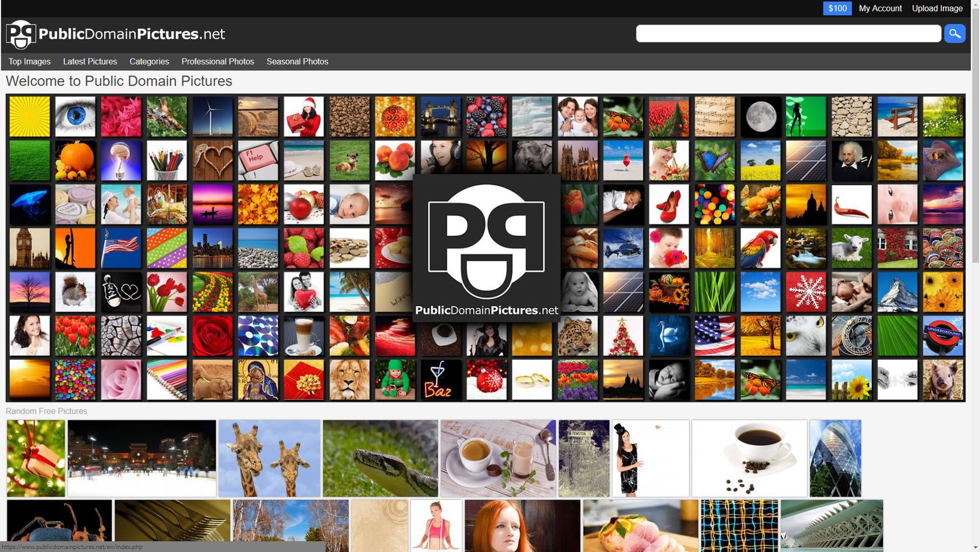This screenshot has height=552, width=980.
Task: Open the F1 Help key thumbnail
Action: (258, 160)
